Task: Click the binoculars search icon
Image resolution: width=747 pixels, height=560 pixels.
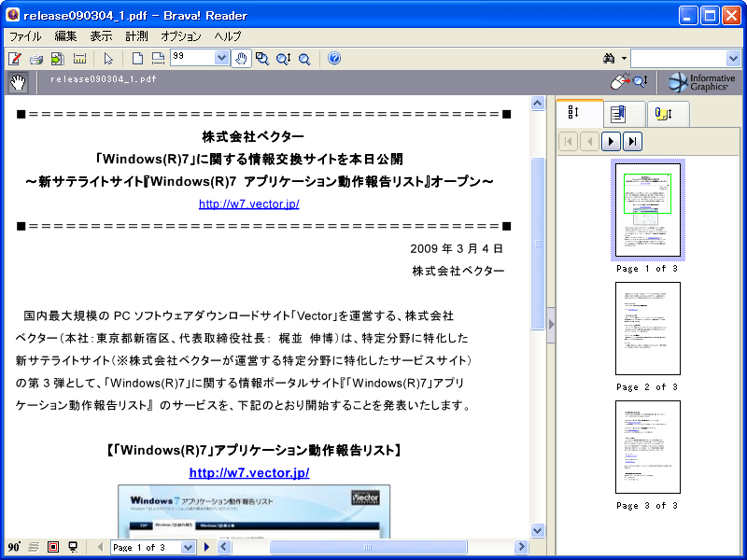Action: point(609,59)
